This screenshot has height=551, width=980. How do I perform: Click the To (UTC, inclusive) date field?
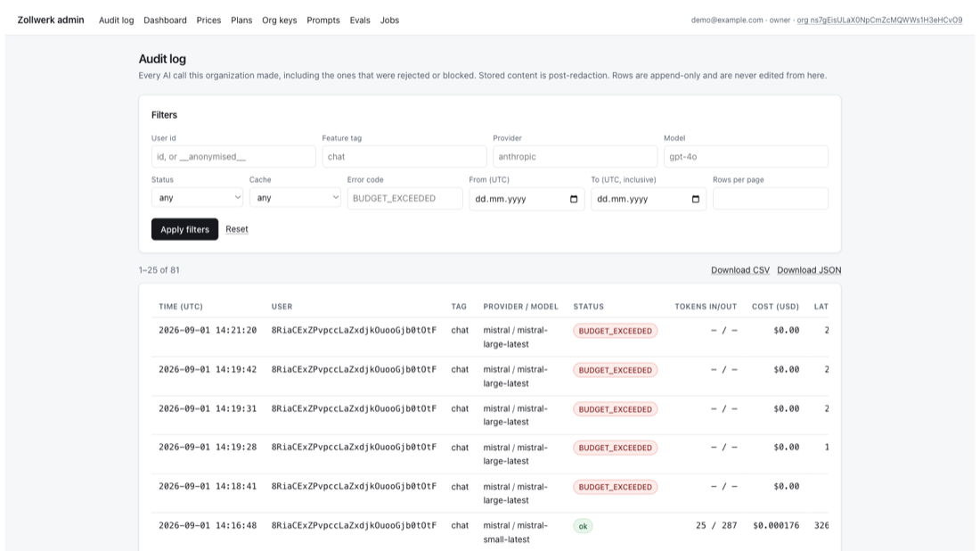point(649,199)
